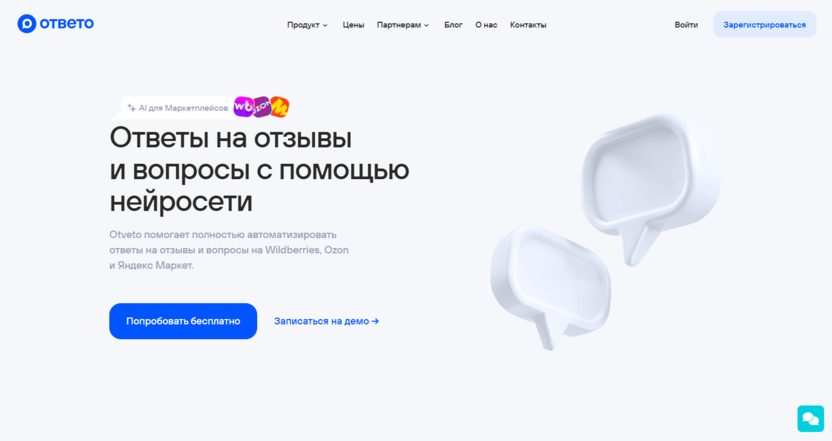Click the Otveto round logo icon

tap(27, 24)
